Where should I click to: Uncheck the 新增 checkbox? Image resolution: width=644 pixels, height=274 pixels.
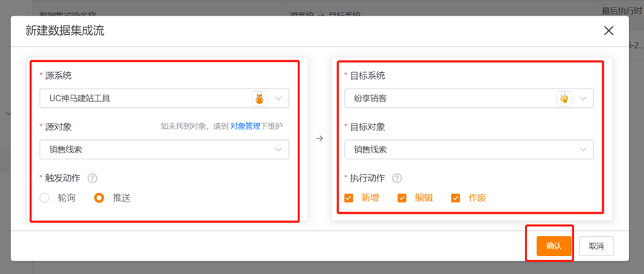[x=348, y=198]
